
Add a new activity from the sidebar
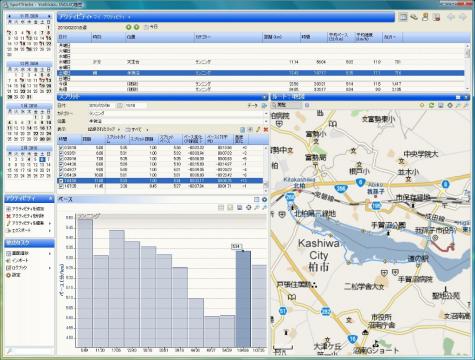(25, 209)
